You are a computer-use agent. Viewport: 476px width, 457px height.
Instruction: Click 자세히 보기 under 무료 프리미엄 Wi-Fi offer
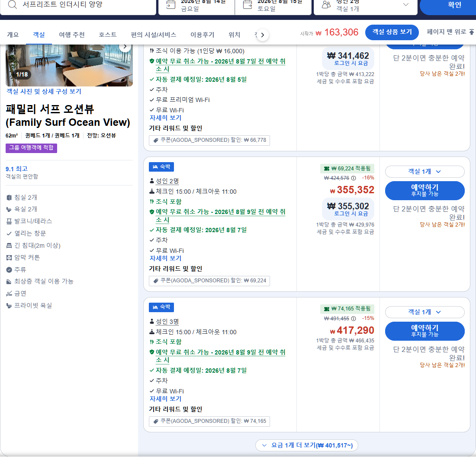pos(165,118)
